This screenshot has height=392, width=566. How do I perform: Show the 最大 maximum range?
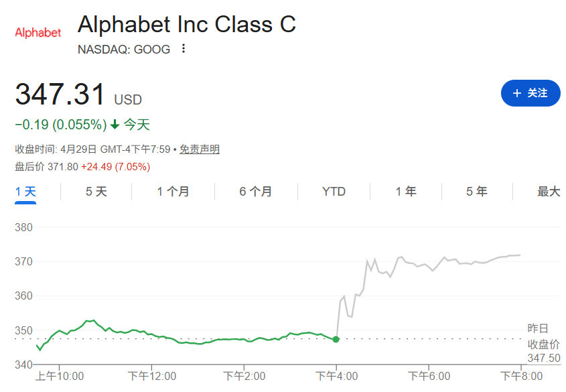point(549,192)
